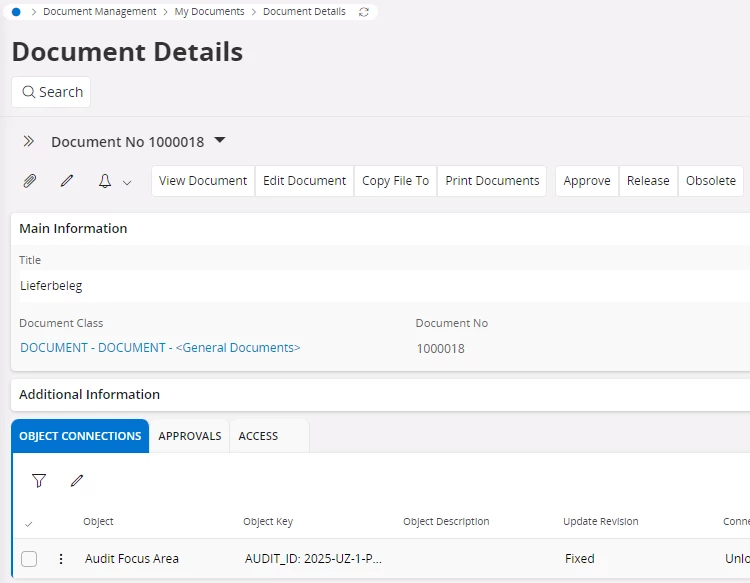Check the Audit Focus Area row checkbox
The image size is (750, 583).
(x=29, y=559)
